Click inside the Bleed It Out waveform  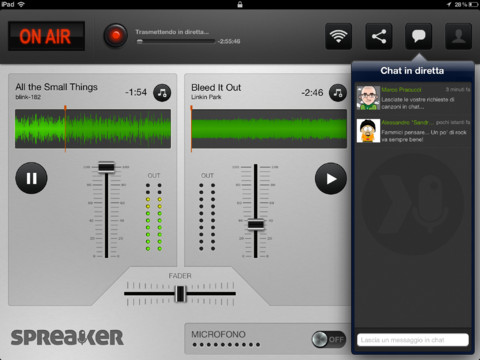(x=269, y=128)
